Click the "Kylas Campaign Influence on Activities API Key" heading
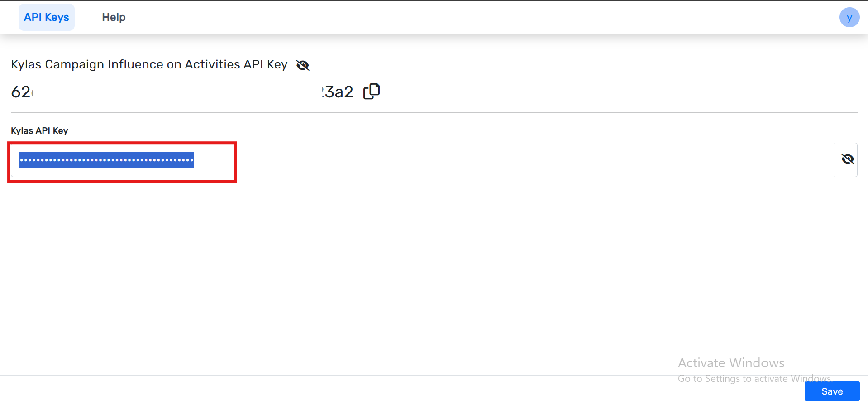868x405 pixels. [149, 65]
